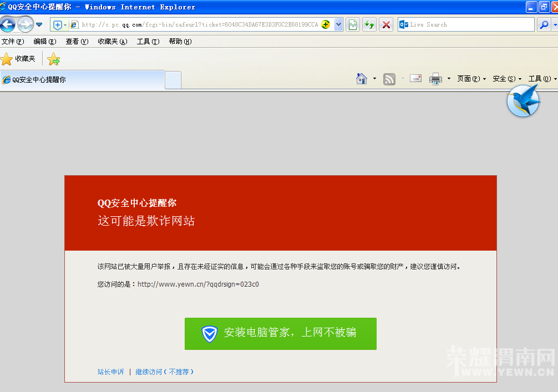
Task: Open the 帮助 (Help) menu
Action: [180, 42]
